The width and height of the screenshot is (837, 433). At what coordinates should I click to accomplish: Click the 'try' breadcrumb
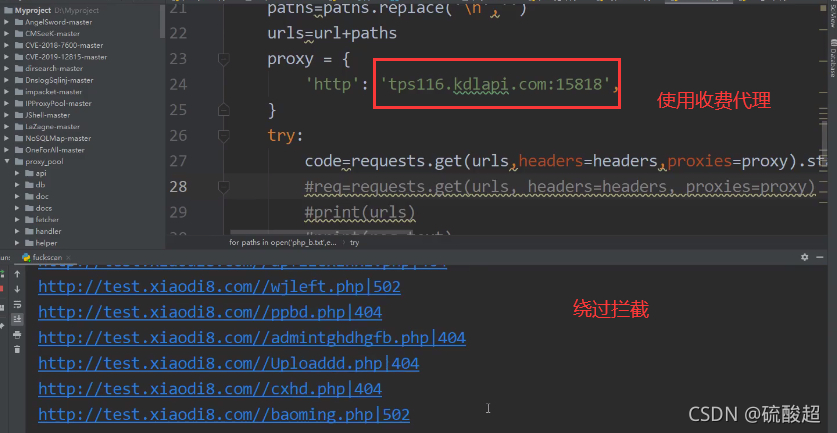354,242
